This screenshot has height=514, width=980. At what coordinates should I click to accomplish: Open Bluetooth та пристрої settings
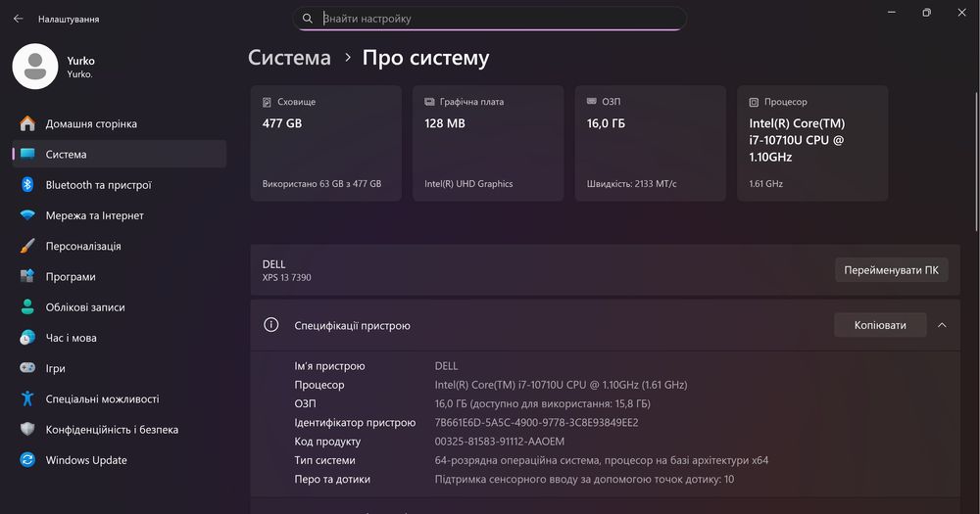120,184
